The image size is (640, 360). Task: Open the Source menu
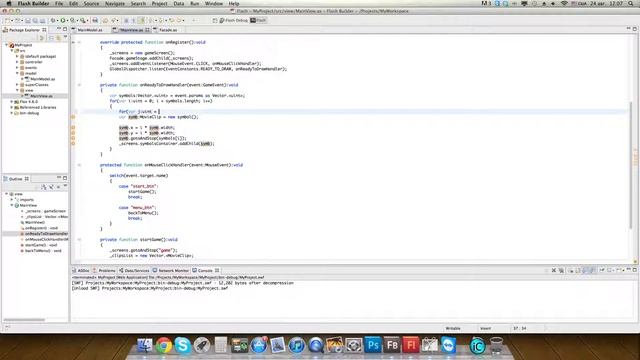click(x=91, y=4)
